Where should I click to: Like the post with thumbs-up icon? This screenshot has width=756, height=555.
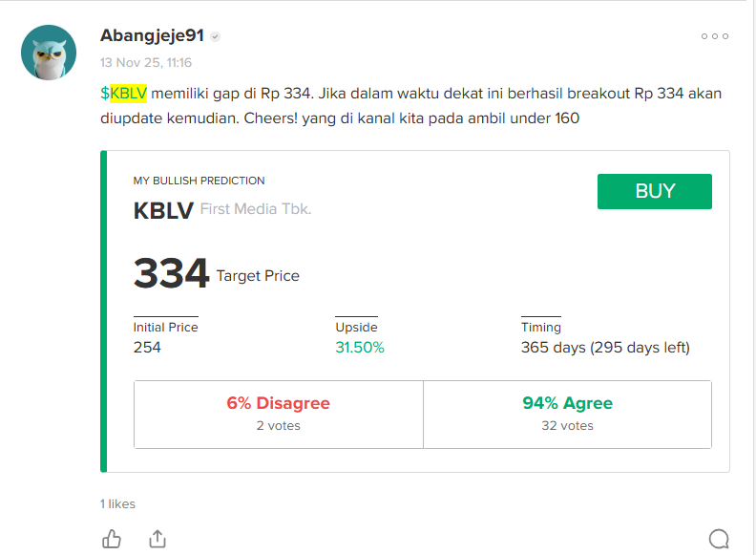point(112,539)
